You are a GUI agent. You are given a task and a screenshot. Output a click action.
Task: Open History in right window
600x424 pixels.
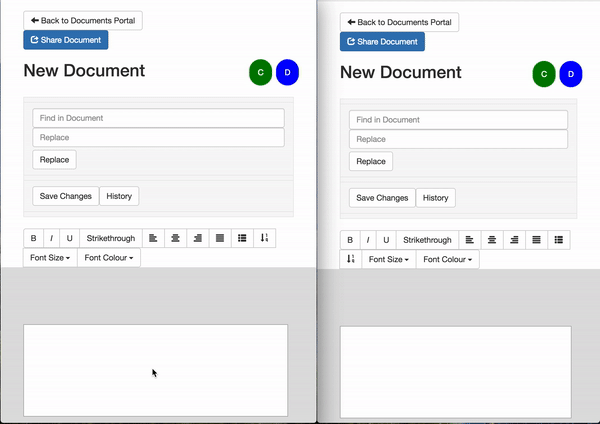click(x=435, y=198)
